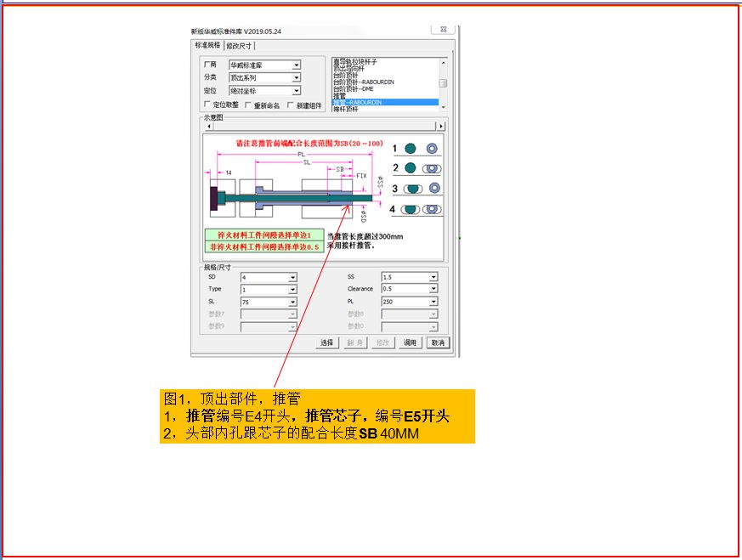Click left arrow of 示意图 scrollbar
This screenshot has height=560, width=742.
click(x=209, y=127)
